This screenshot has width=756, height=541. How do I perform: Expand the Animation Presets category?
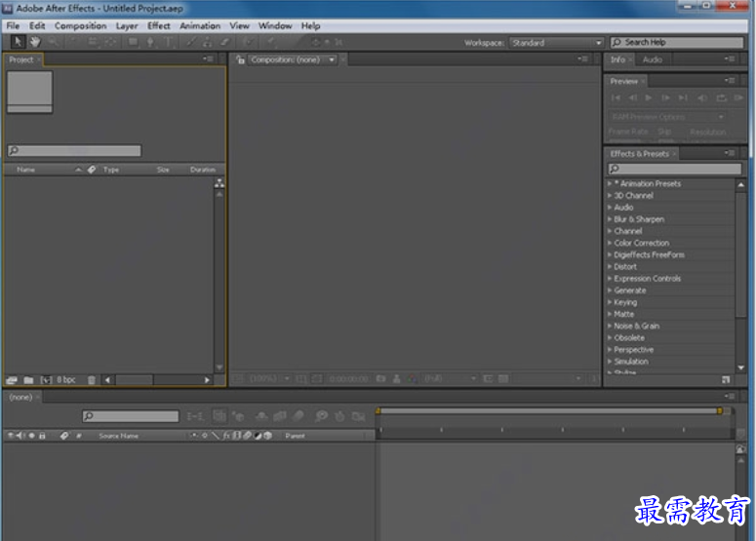(x=610, y=183)
